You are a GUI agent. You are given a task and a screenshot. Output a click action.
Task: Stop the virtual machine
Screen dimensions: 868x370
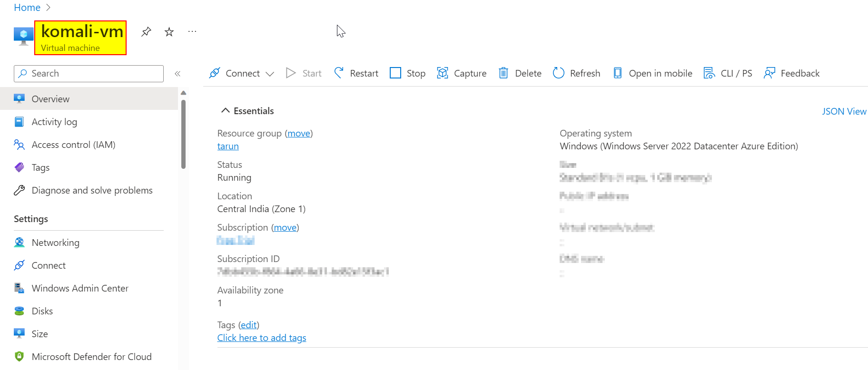pos(408,73)
